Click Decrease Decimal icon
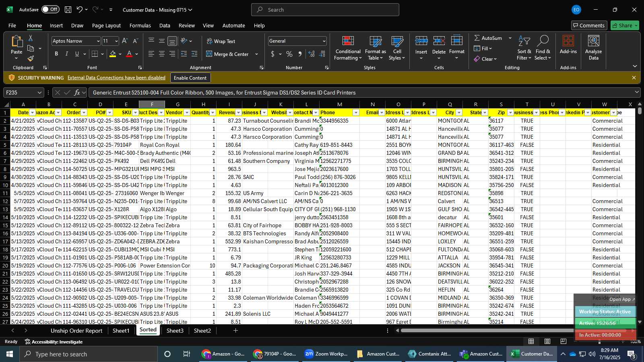The height and width of the screenshot is (362, 644). tap(322, 54)
